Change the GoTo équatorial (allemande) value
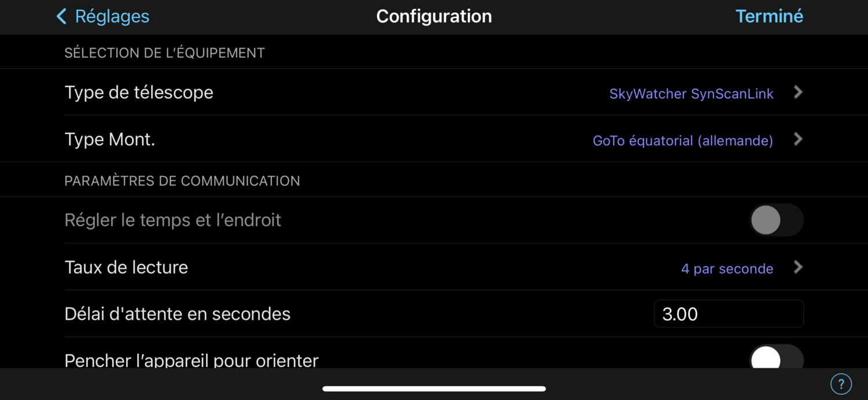Viewport: 868px width, 400px height. tap(683, 140)
